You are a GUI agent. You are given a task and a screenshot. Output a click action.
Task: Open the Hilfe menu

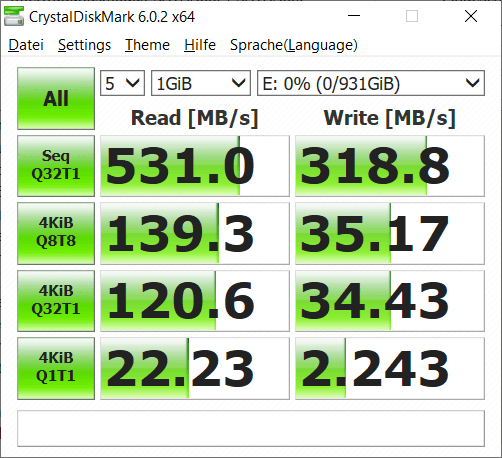200,45
